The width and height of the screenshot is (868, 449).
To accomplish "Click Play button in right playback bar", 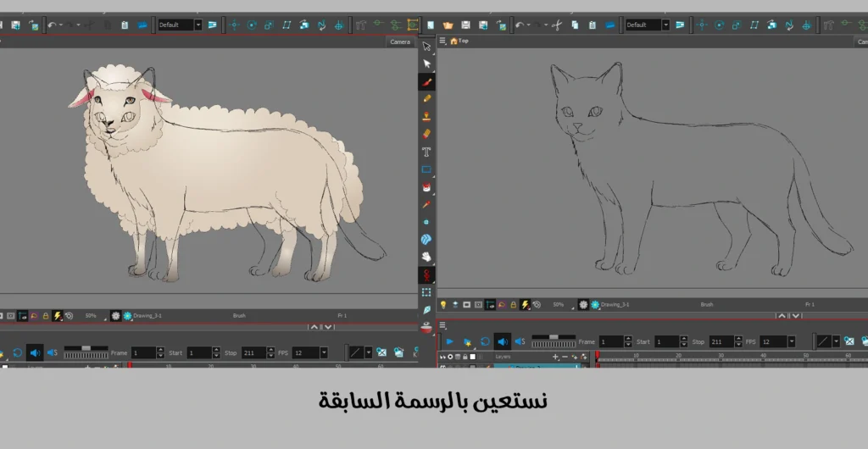I will pos(449,341).
